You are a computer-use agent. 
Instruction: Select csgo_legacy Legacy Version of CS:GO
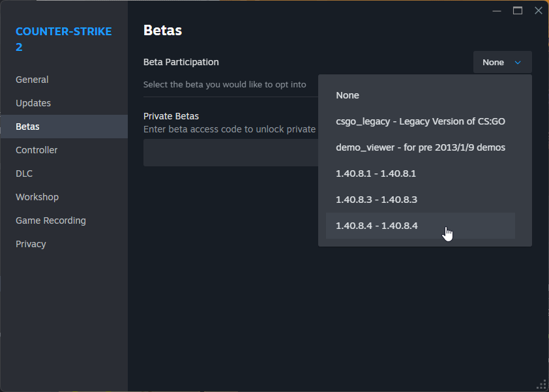coord(420,121)
